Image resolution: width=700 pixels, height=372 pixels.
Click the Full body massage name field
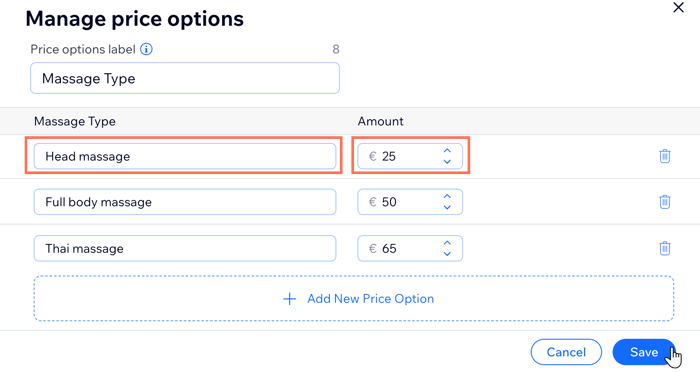(x=185, y=202)
